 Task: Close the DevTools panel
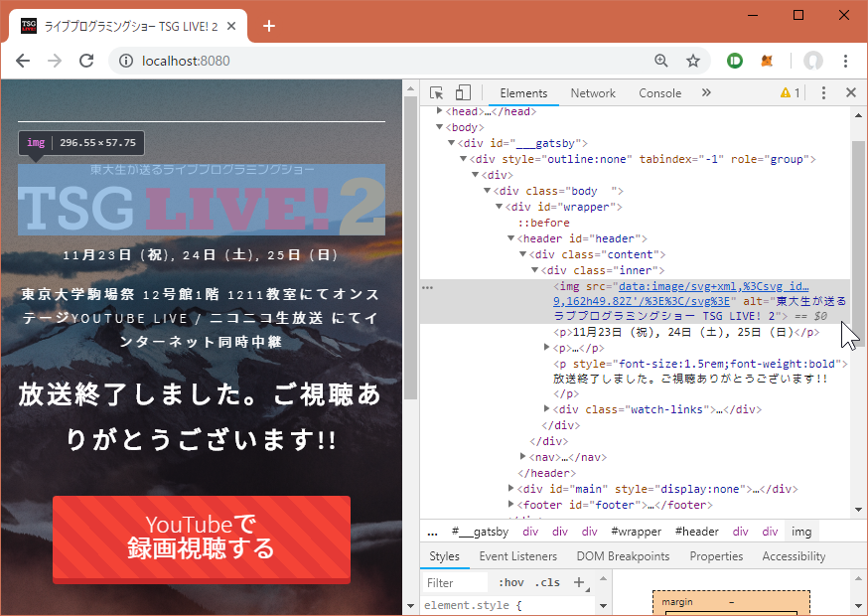851,92
